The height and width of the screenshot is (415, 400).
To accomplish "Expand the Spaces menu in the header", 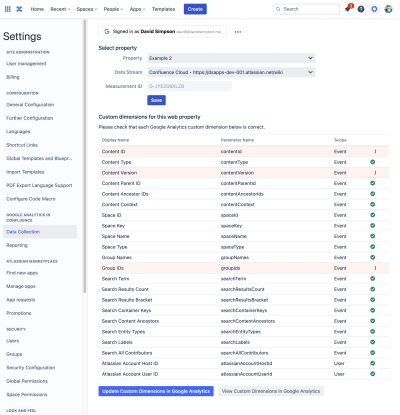I will tap(87, 9).
